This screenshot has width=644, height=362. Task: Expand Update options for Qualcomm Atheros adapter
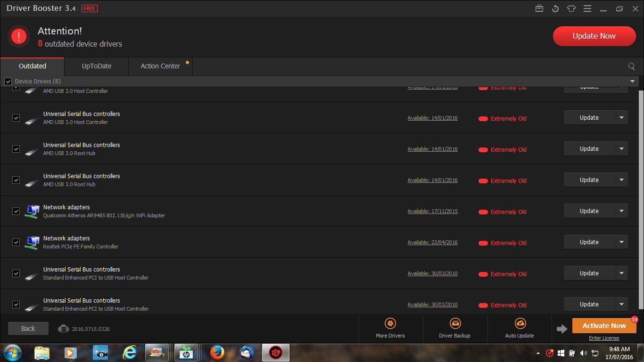(x=621, y=211)
